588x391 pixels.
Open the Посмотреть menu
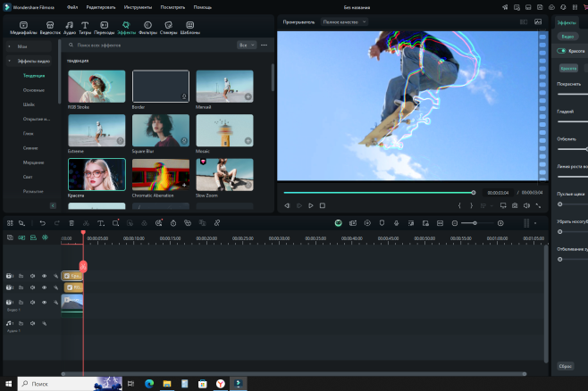tap(172, 7)
